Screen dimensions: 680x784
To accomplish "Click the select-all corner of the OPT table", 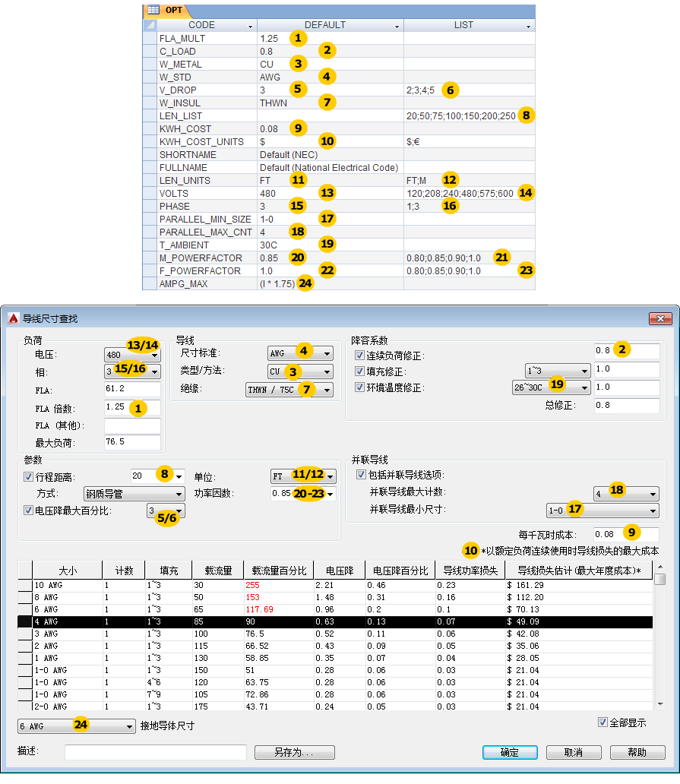I will [150, 25].
